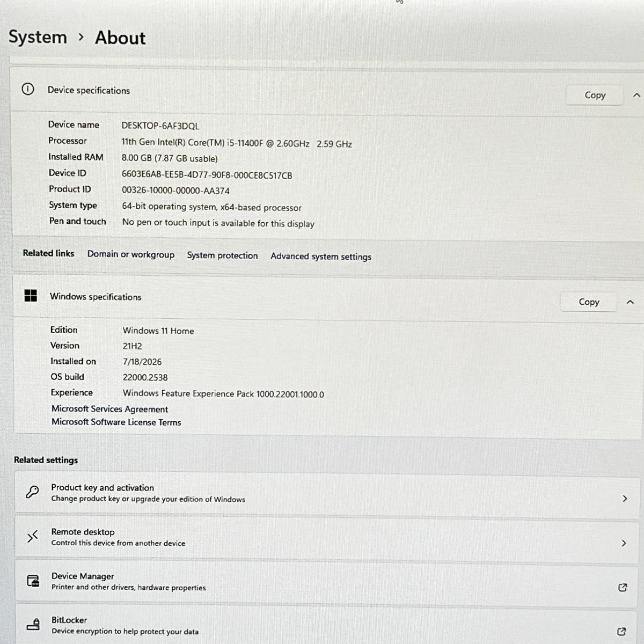
Task: Copy the device specifications
Action: click(x=595, y=95)
